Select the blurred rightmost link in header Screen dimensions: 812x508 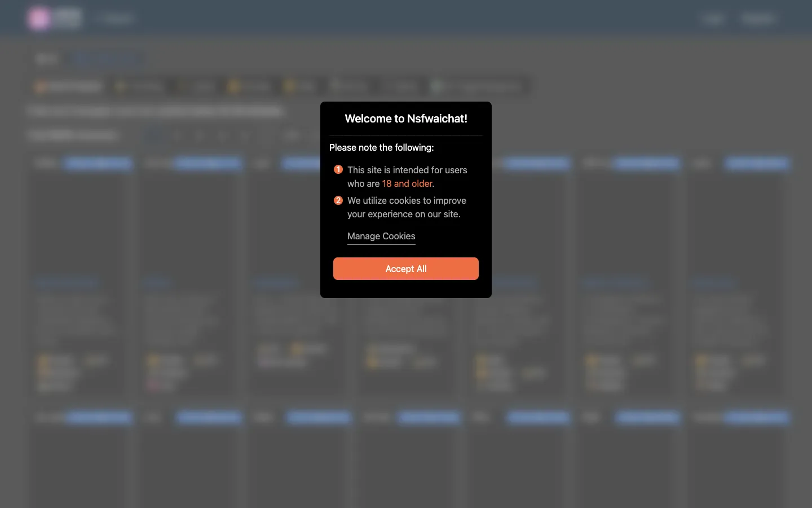(x=758, y=19)
